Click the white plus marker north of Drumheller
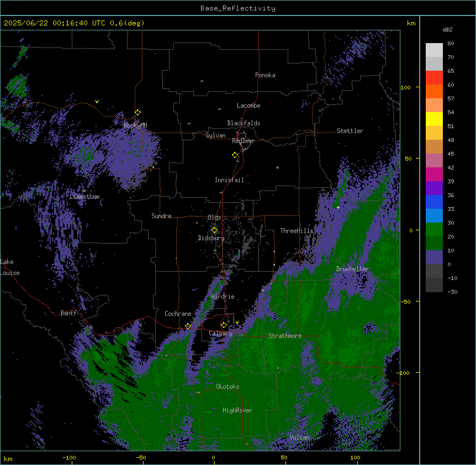The image size is (476, 465). (338, 207)
